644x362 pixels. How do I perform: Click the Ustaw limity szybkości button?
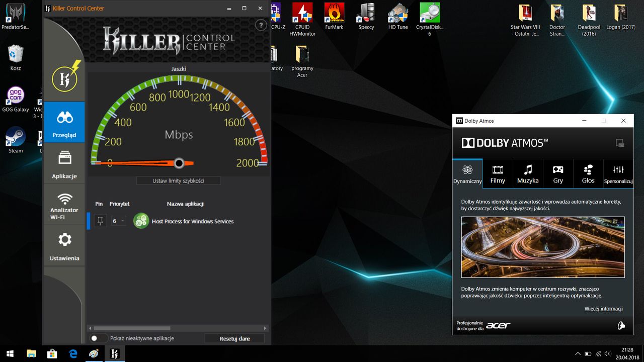179,180
